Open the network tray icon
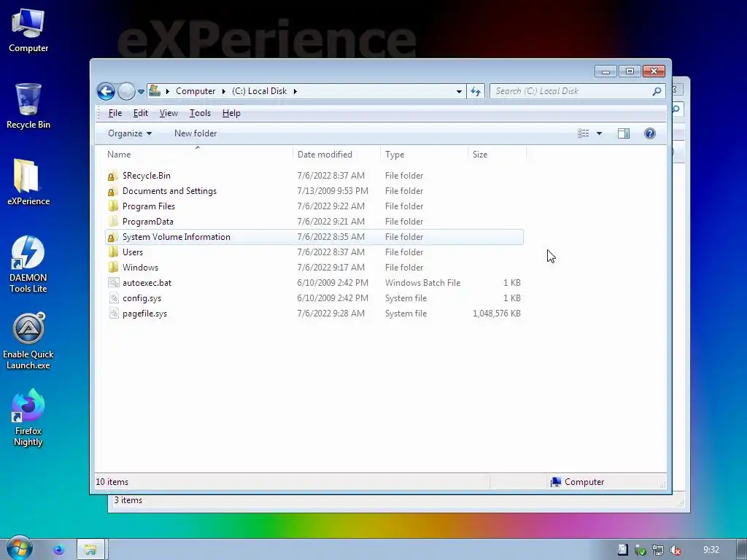Screen dimensions: 747x560 pos(658,550)
